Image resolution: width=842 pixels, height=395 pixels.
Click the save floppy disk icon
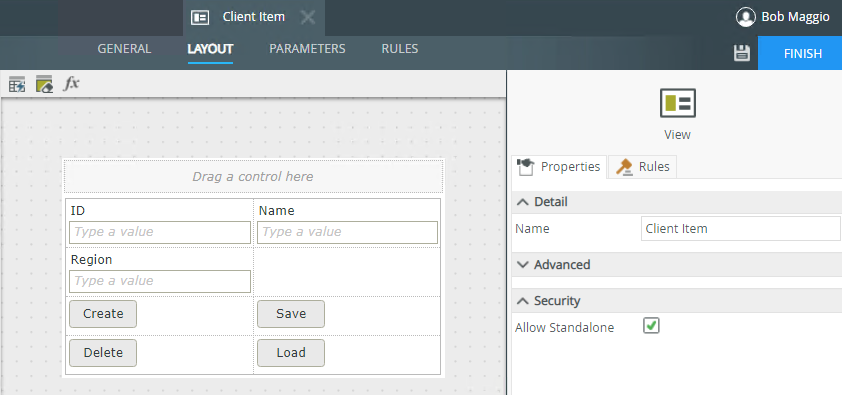pyautogui.click(x=742, y=53)
